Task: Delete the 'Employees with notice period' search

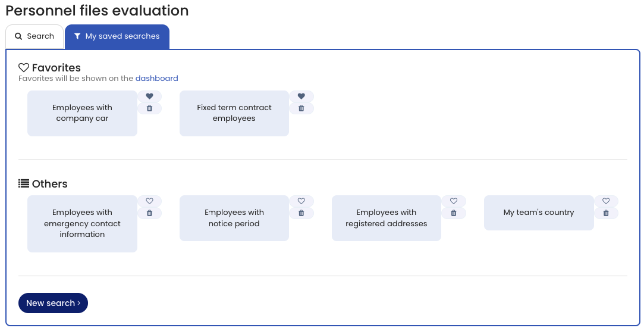Action: click(x=301, y=213)
